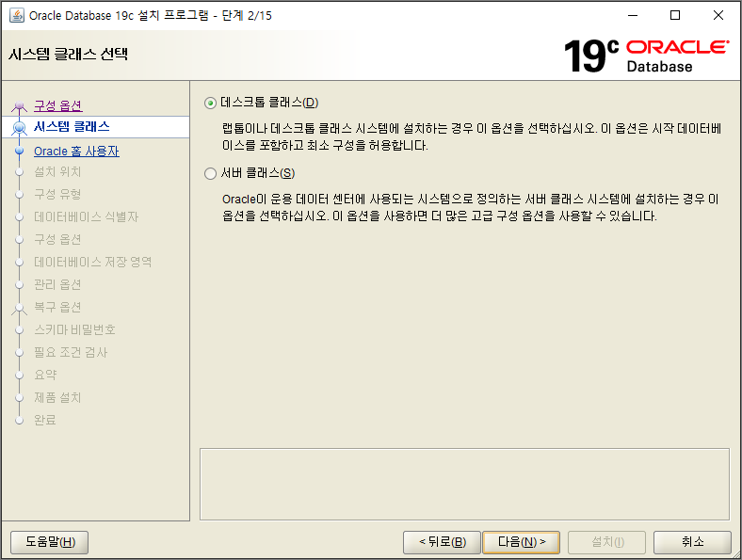Click the 복구 옵션 step text
This screenshot has height=560, width=742.
click(x=57, y=307)
